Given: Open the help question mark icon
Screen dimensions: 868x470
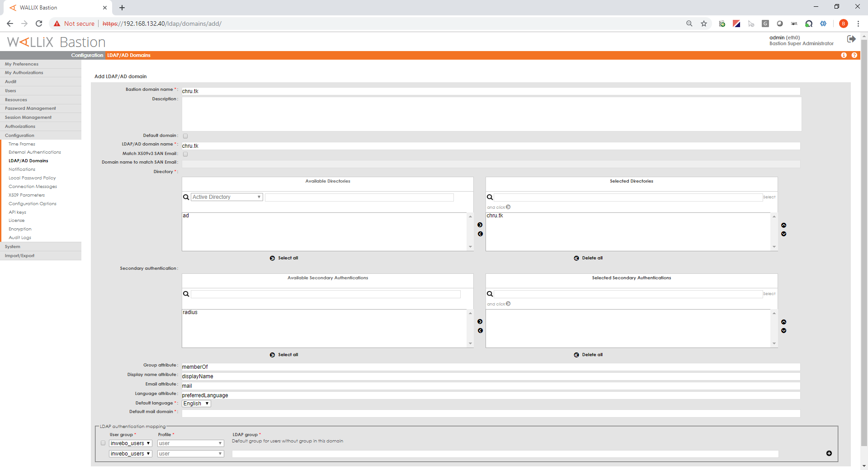Looking at the screenshot, I should pyautogui.click(x=854, y=55).
